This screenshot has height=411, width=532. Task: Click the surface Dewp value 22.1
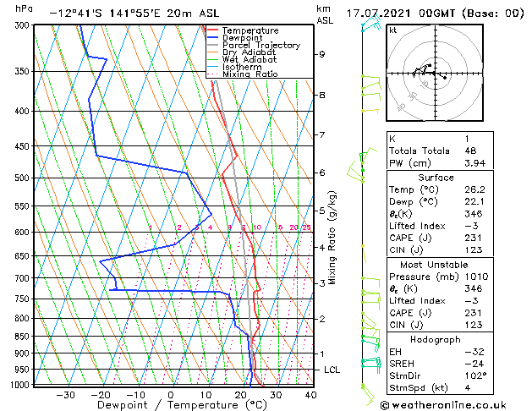coord(474,202)
